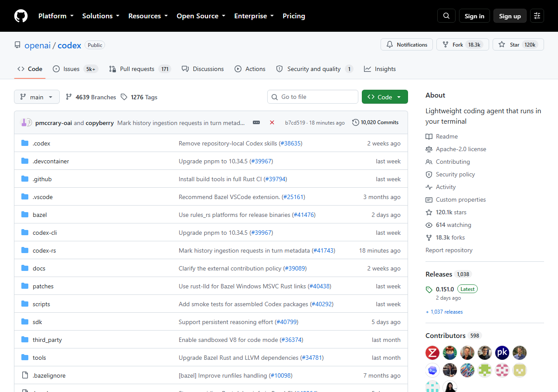Switch to the Issues tab
Viewport: 558px width, 392px height.
[75, 69]
